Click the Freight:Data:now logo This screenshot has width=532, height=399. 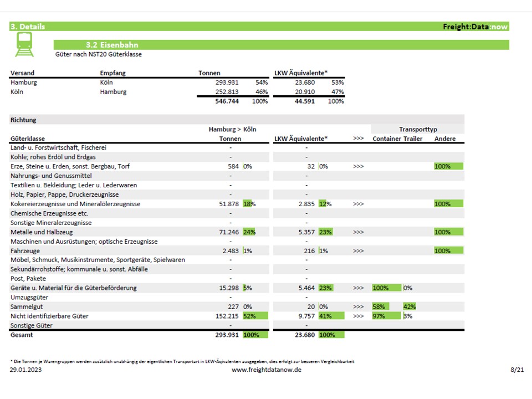click(475, 27)
